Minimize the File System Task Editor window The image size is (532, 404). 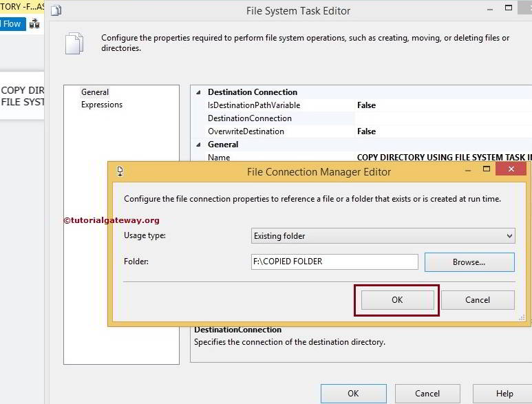pyautogui.click(x=489, y=10)
